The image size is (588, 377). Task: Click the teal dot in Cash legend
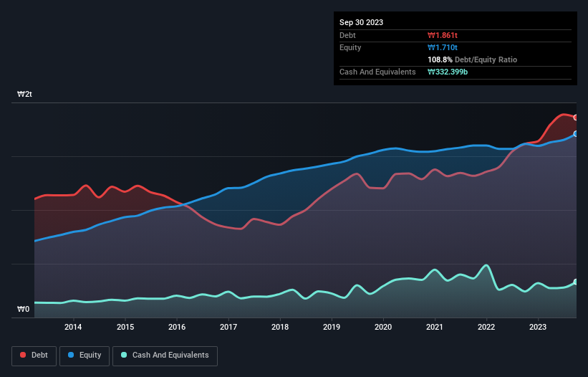click(124, 355)
